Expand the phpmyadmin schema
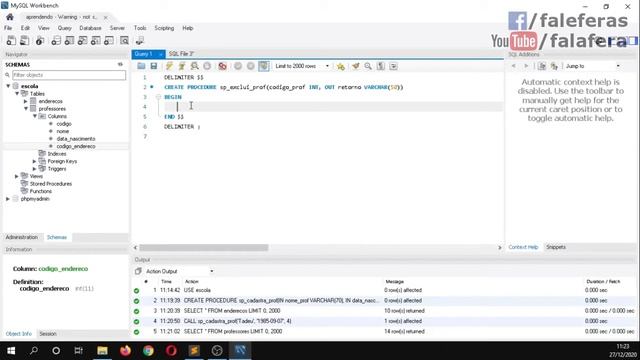Screen dimensions: 640x360 8,199
